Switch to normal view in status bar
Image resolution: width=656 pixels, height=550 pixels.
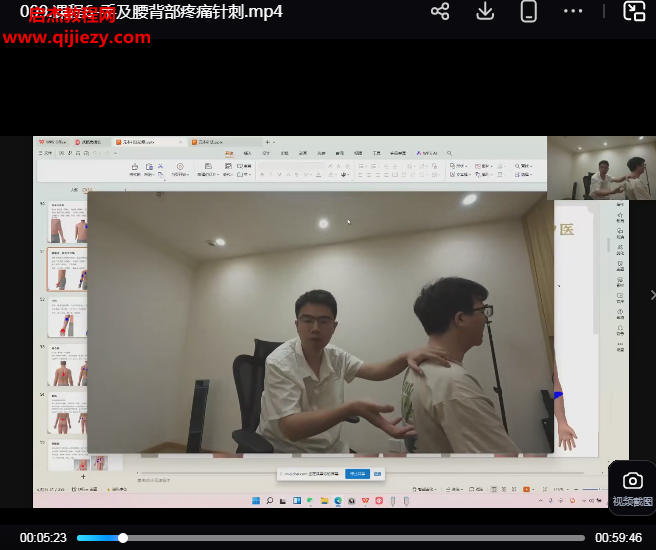tap(494, 489)
